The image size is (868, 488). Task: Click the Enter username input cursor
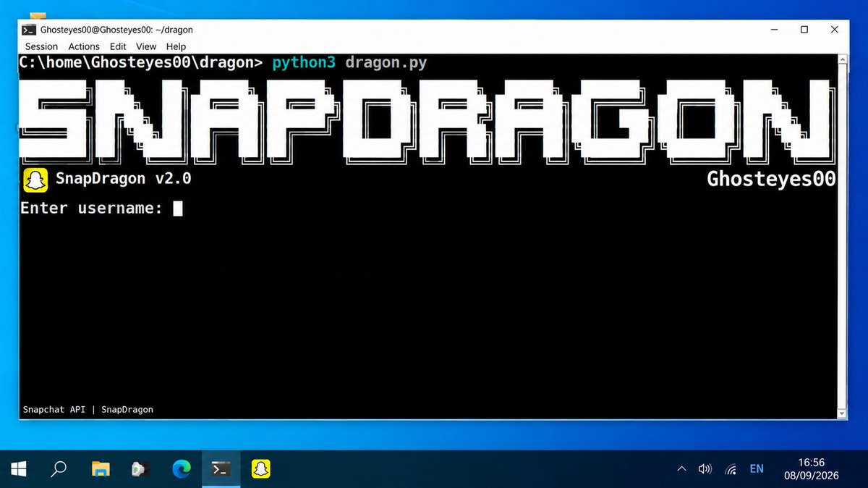pos(178,209)
